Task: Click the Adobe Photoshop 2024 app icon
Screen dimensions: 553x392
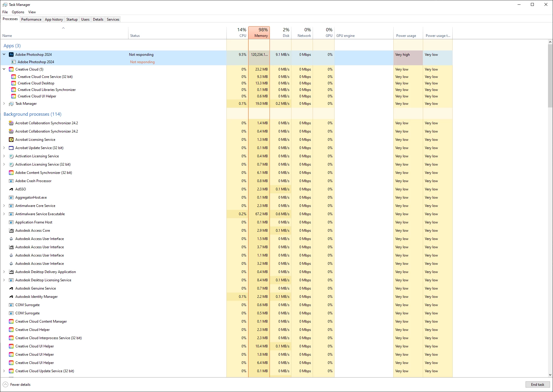Action: tap(11, 55)
